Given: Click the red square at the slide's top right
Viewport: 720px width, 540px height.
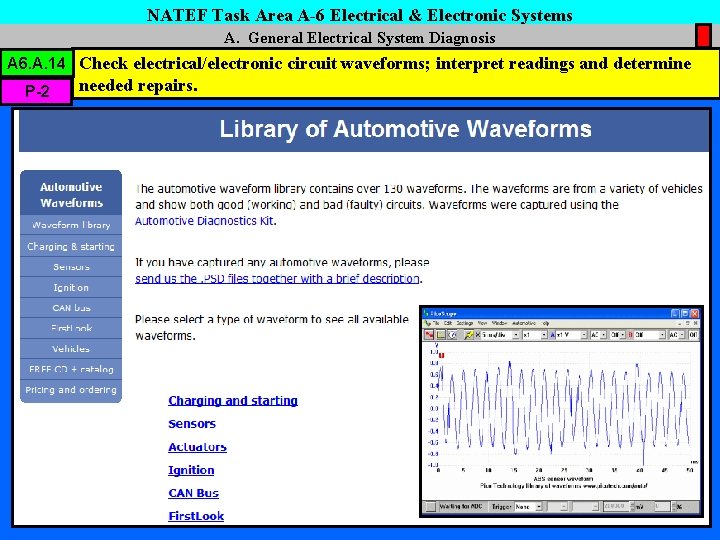Looking at the screenshot, I should (703, 36).
